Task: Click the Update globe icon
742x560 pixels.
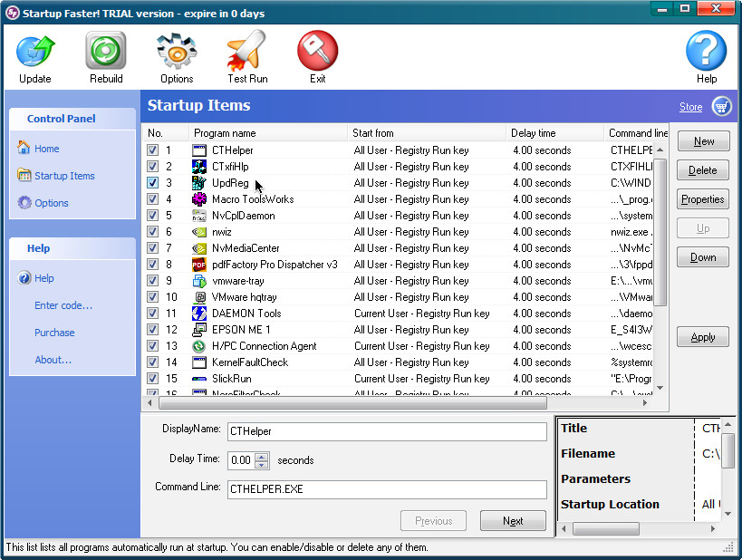Action: 35,51
